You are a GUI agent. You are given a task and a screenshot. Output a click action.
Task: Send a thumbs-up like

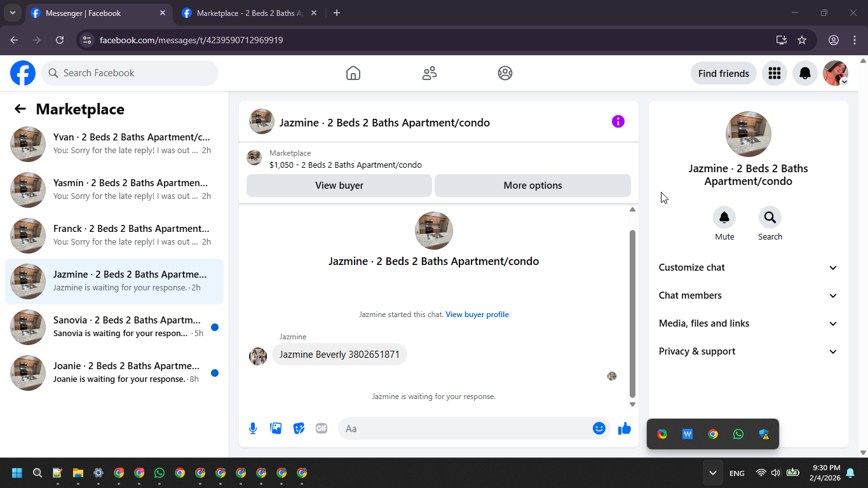pyautogui.click(x=625, y=428)
